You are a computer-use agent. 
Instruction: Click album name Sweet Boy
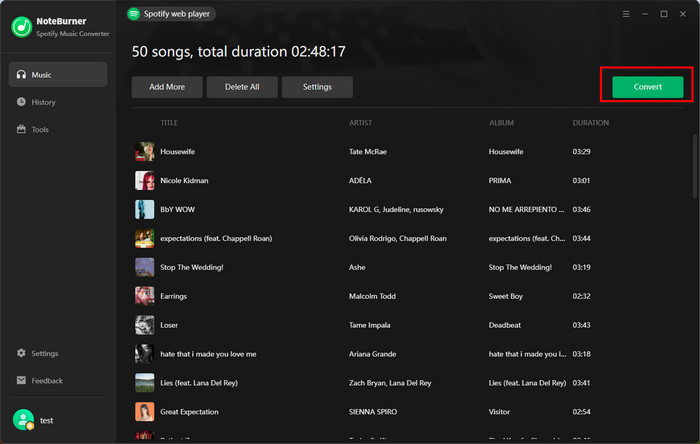click(x=505, y=296)
